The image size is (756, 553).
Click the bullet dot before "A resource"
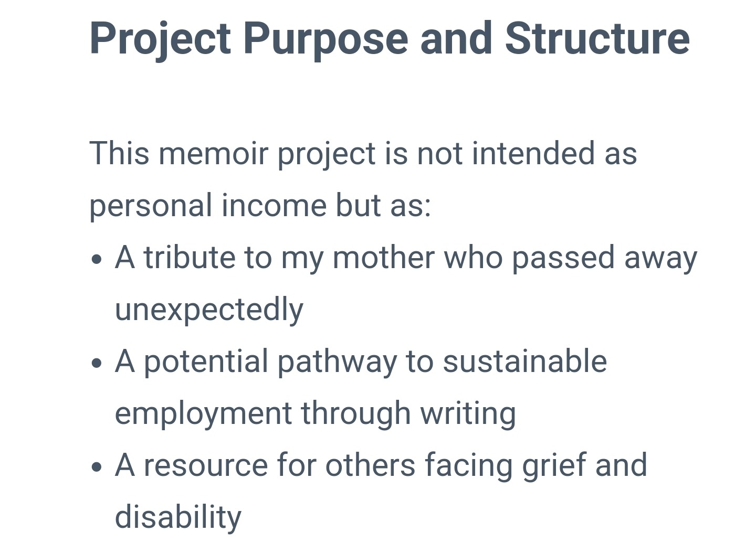96,467
